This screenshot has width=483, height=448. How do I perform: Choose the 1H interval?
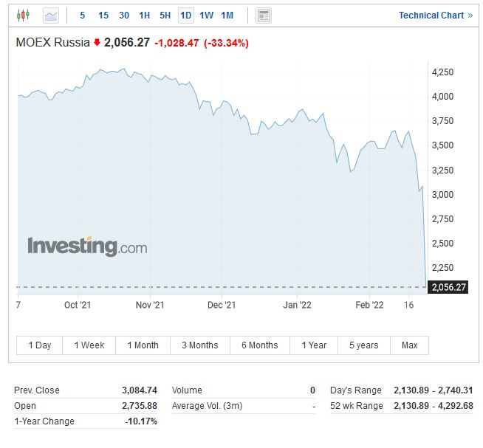click(x=145, y=15)
